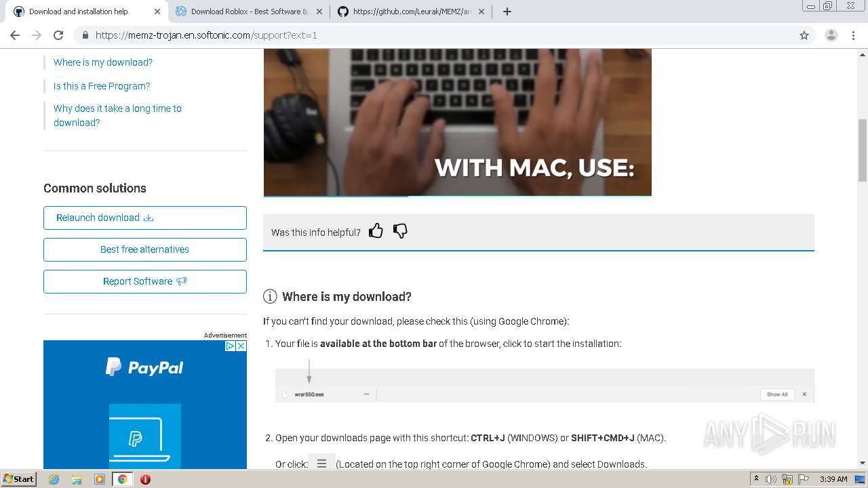The width and height of the screenshot is (868, 488).
Task: Click the thumbs down not helpful icon
Action: (x=400, y=231)
